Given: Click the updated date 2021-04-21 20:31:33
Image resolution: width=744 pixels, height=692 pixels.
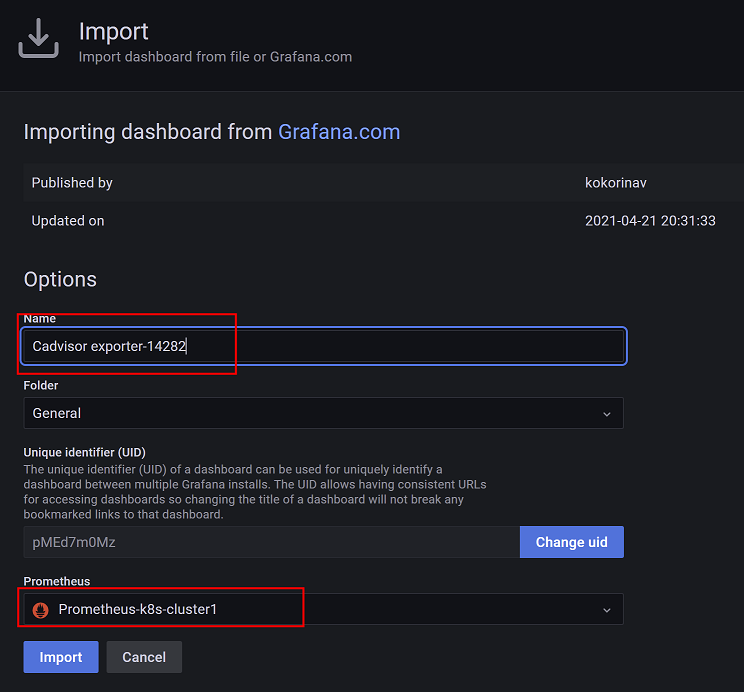Looking at the screenshot, I should [x=650, y=221].
